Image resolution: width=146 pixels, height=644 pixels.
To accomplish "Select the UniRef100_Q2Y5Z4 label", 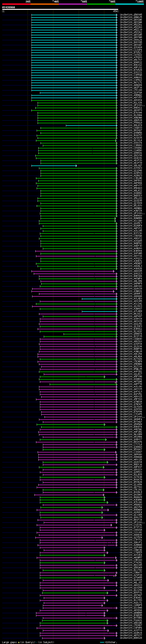I will click(x=131, y=538).
